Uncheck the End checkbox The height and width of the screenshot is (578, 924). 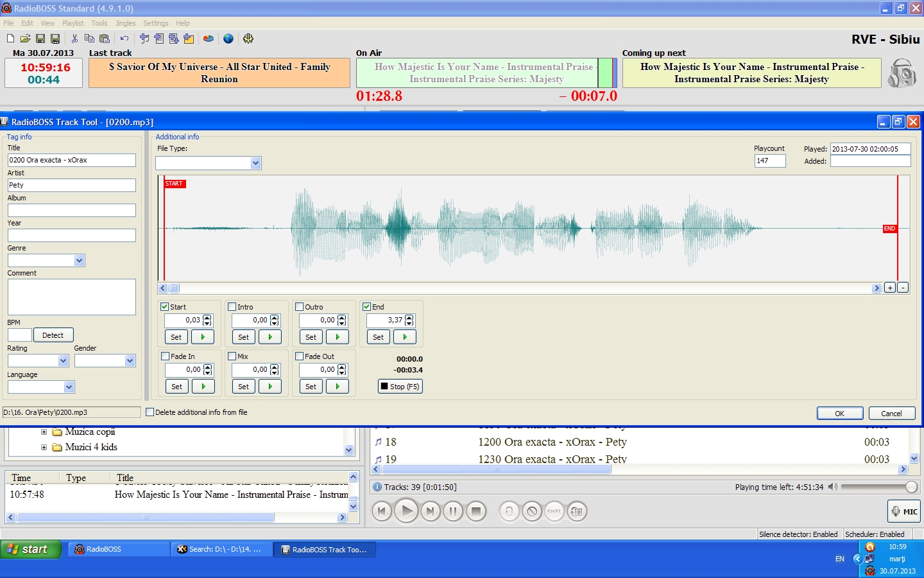367,307
